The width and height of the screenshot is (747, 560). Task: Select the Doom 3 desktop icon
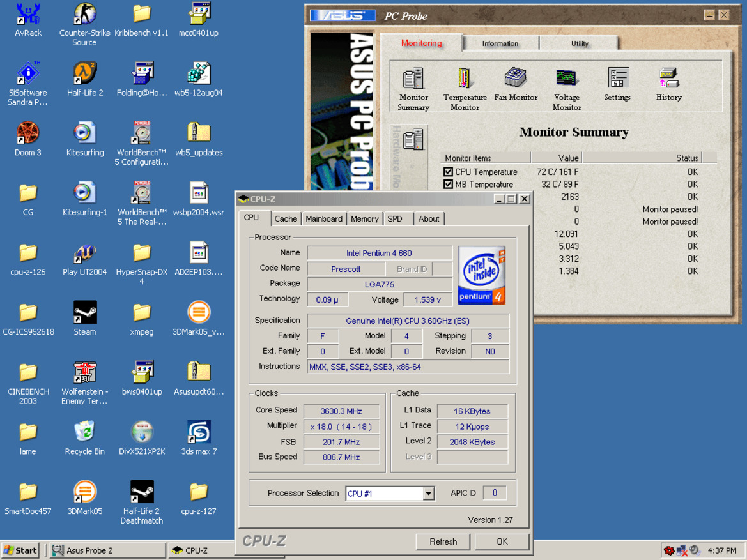tap(28, 140)
